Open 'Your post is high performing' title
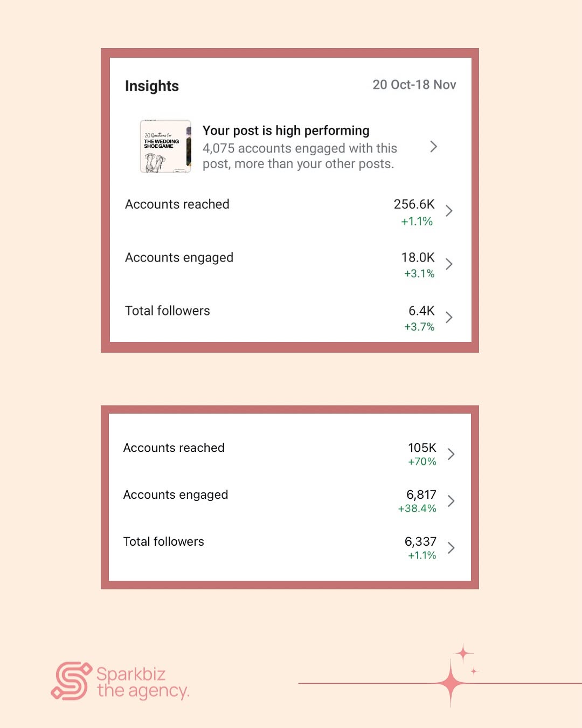This screenshot has width=582, height=728. pyautogui.click(x=286, y=131)
